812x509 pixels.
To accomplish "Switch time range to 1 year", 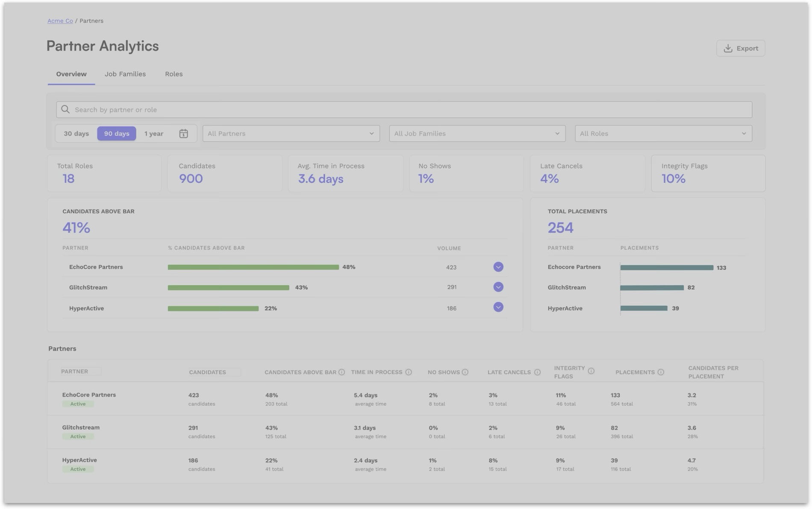I will pos(154,134).
